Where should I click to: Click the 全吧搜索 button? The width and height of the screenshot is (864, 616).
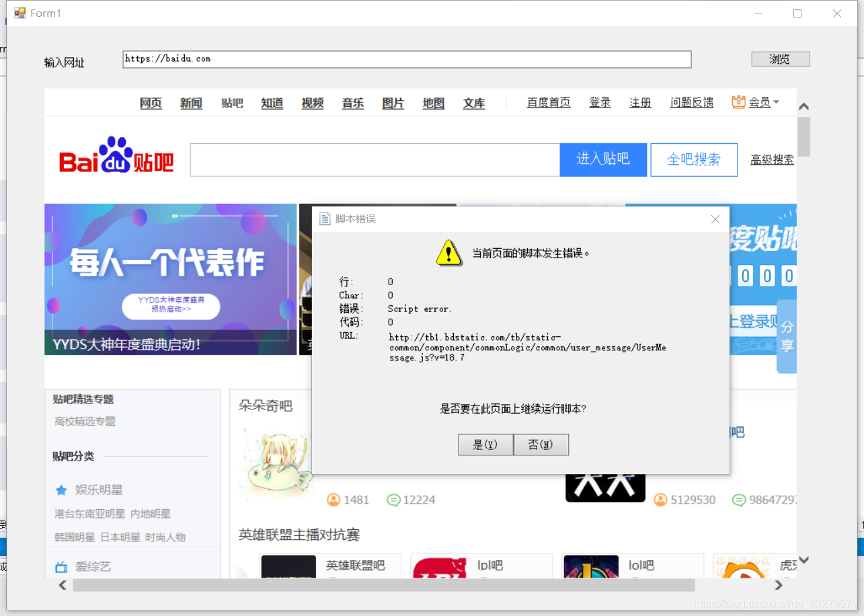[x=694, y=159]
